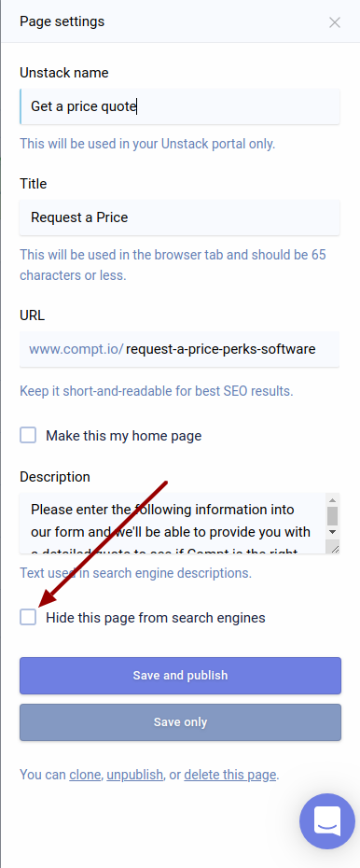Click the 'www.compt.io/' URL prefix
Screen dimensions: 360x868
click(76, 349)
